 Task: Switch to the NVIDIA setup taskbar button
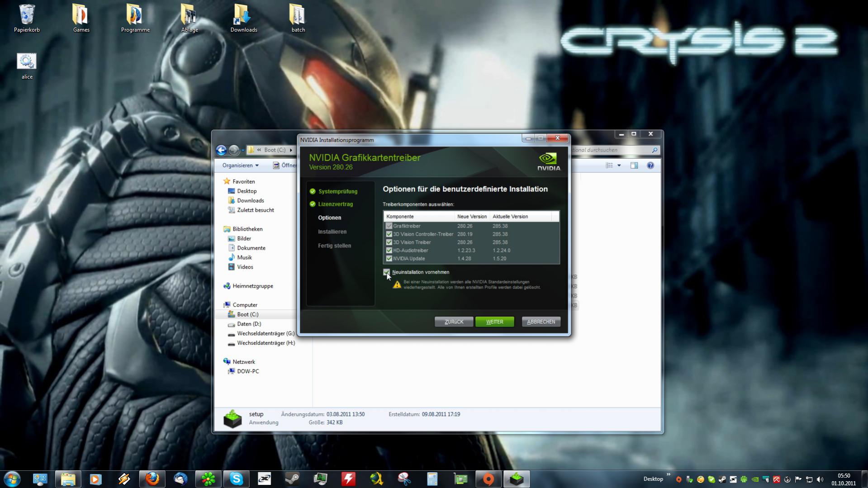(x=516, y=479)
